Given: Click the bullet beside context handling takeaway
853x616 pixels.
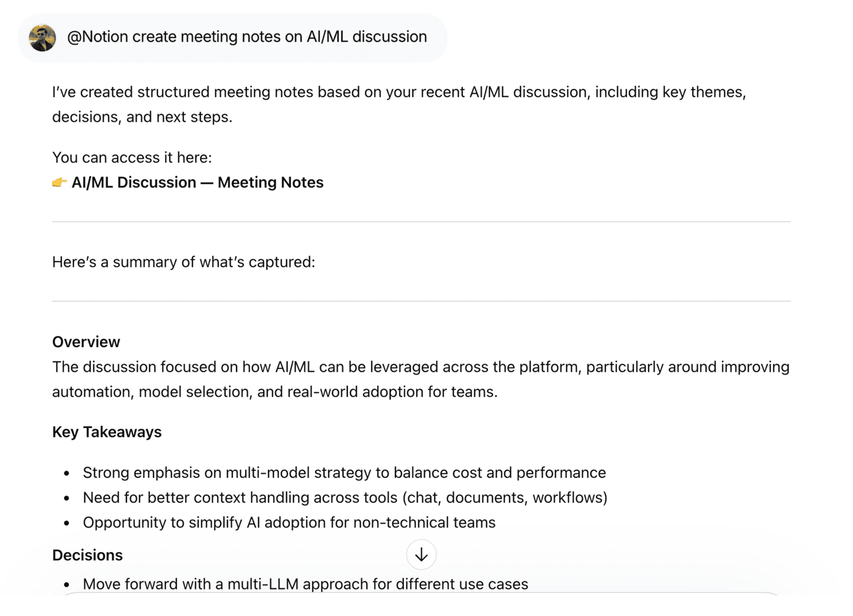Looking at the screenshot, I should (x=66, y=498).
